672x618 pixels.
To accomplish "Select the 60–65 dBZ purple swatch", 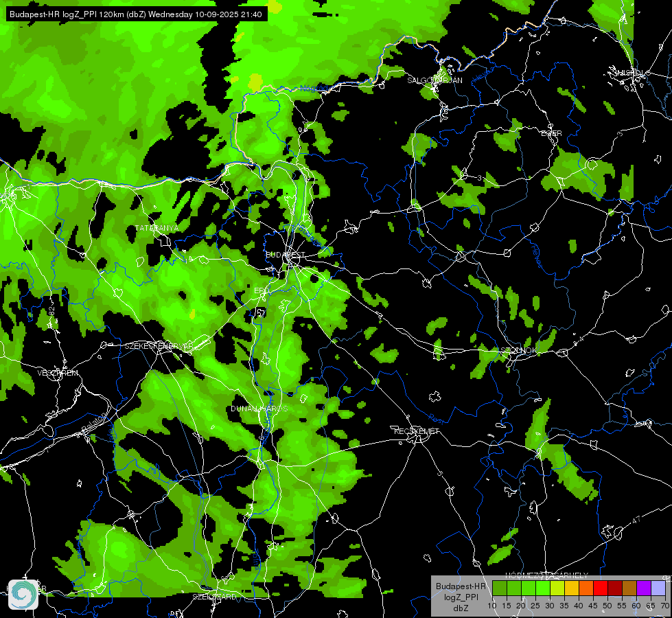I will tap(644, 588).
